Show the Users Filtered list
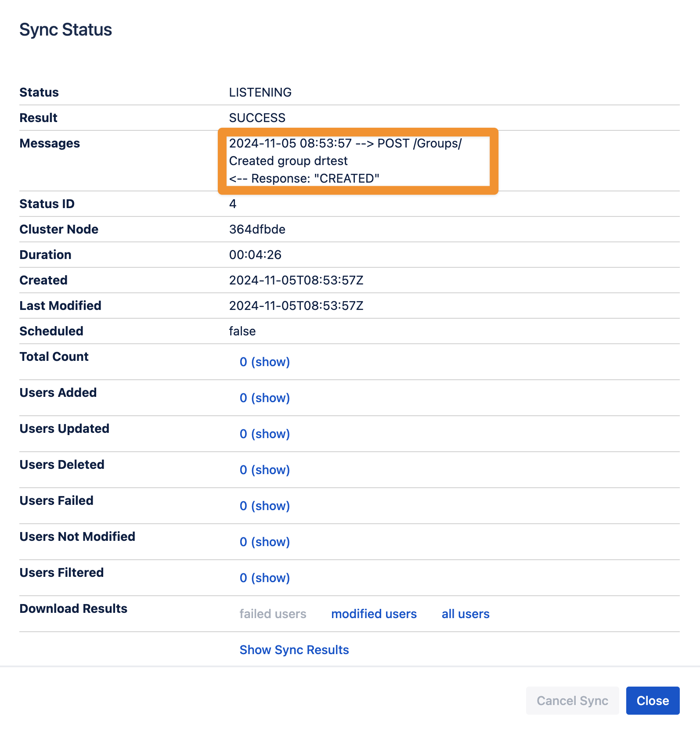700x734 pixels. coord(265,578)
